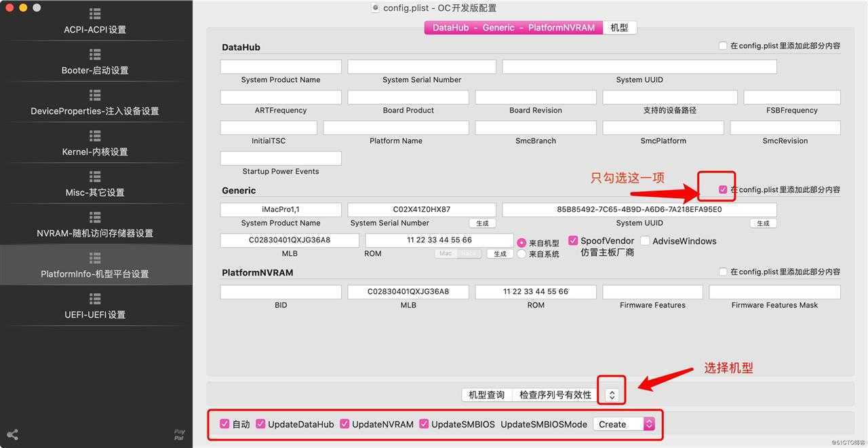Enable PlatformNVRAM add-to-config checkbox

(723, 272)
